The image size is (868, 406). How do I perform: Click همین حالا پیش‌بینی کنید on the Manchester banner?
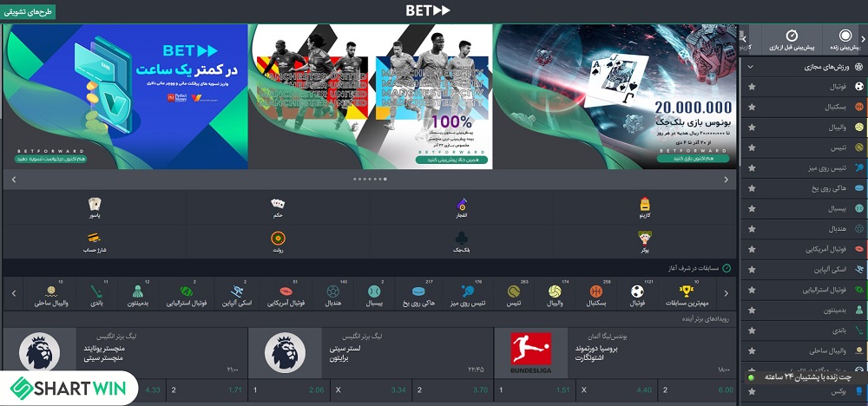click(x=451, y=160)
